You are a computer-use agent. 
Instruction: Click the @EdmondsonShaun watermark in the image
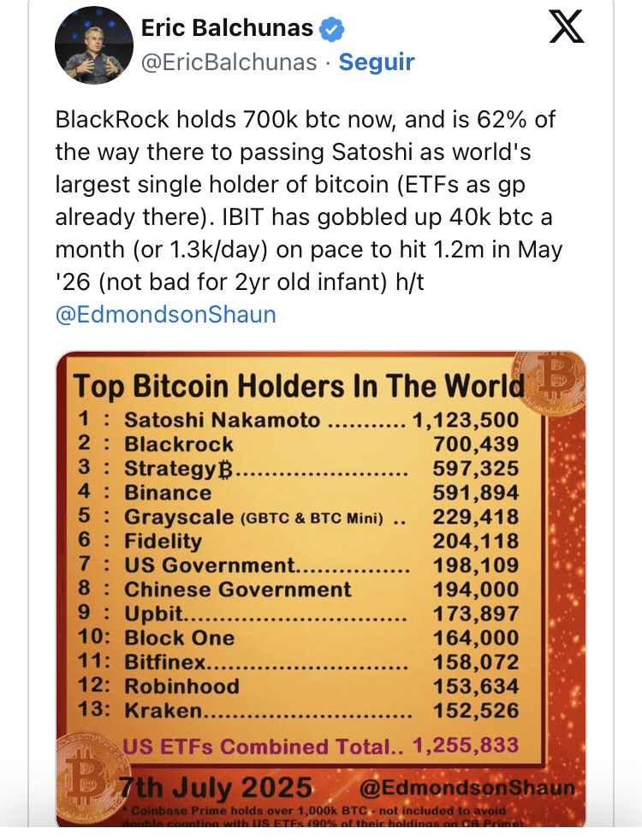(467, 788)
